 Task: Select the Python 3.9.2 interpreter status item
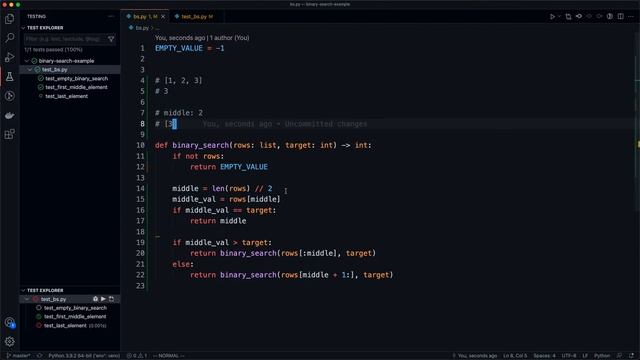[x=84, y=356]
